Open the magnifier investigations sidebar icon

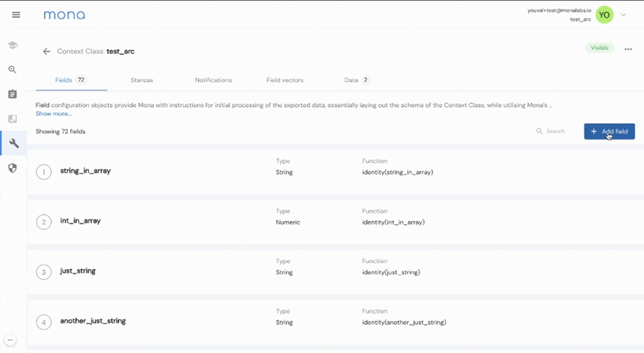[13, 70]
